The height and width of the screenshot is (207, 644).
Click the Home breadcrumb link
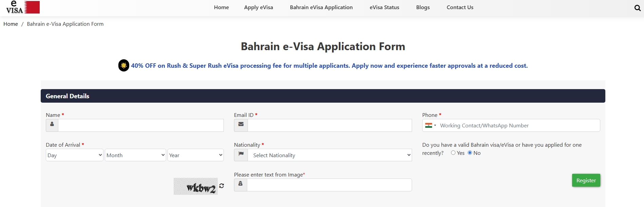pyautogui.click(x=11, y=24)
